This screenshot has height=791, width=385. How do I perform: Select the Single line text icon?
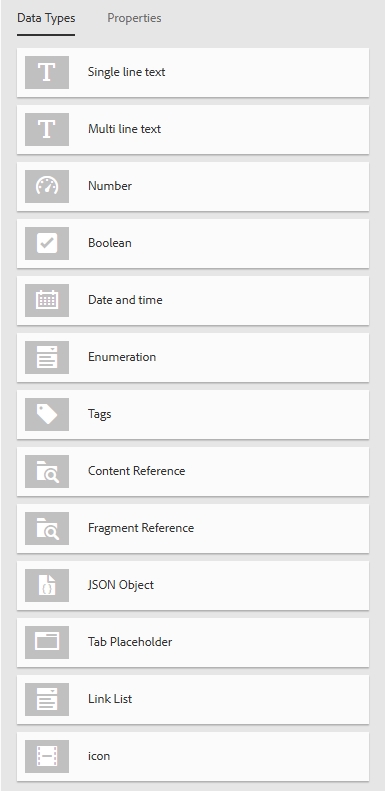pyautogui.click(x=47, y=72)
